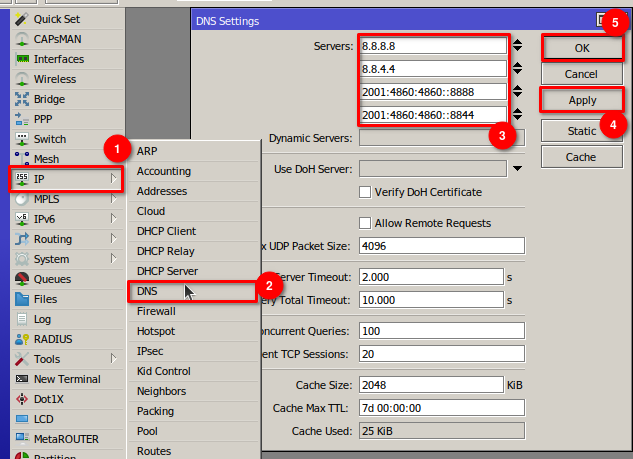Click the Interfaces icon in sidebar

(22, 59)
